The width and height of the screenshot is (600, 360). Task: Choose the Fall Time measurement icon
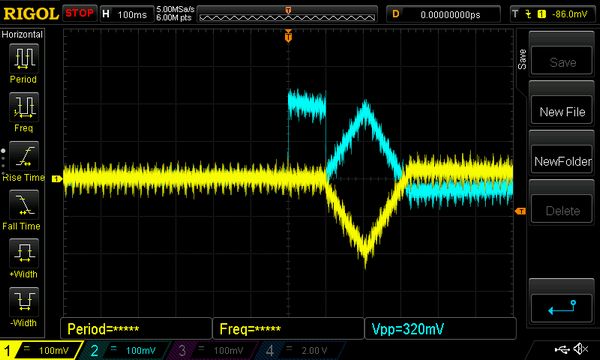(x=24, y=205)
